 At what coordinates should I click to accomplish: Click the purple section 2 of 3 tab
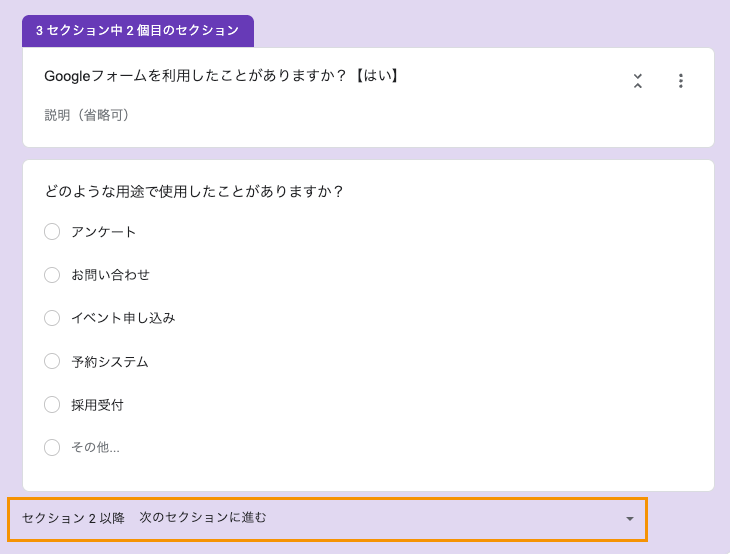pos(137,31)
